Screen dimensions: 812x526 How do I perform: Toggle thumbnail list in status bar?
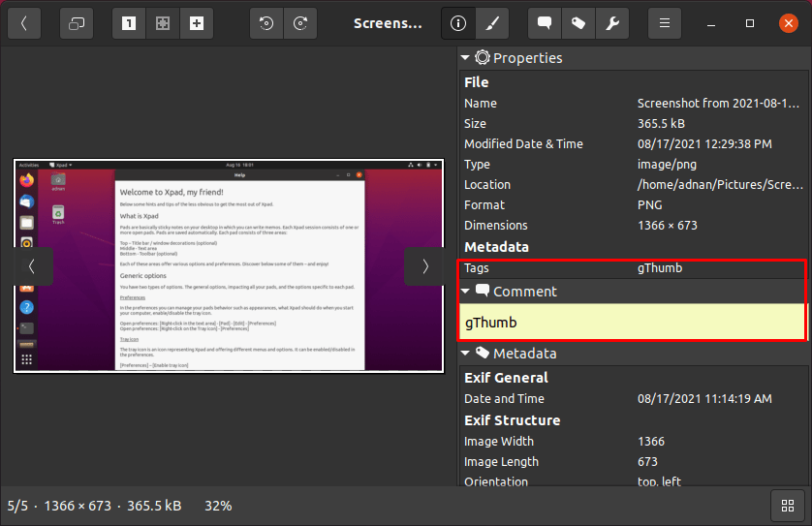click(788, 506)
